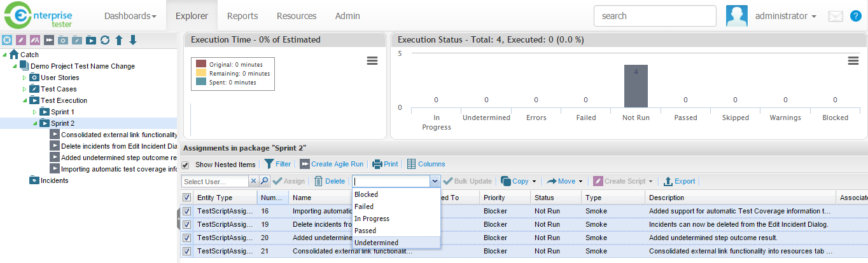The width and height of the screenshot is (868, 263).
Task: Click the search magnifier next to Select User
Action: point(265,181)
